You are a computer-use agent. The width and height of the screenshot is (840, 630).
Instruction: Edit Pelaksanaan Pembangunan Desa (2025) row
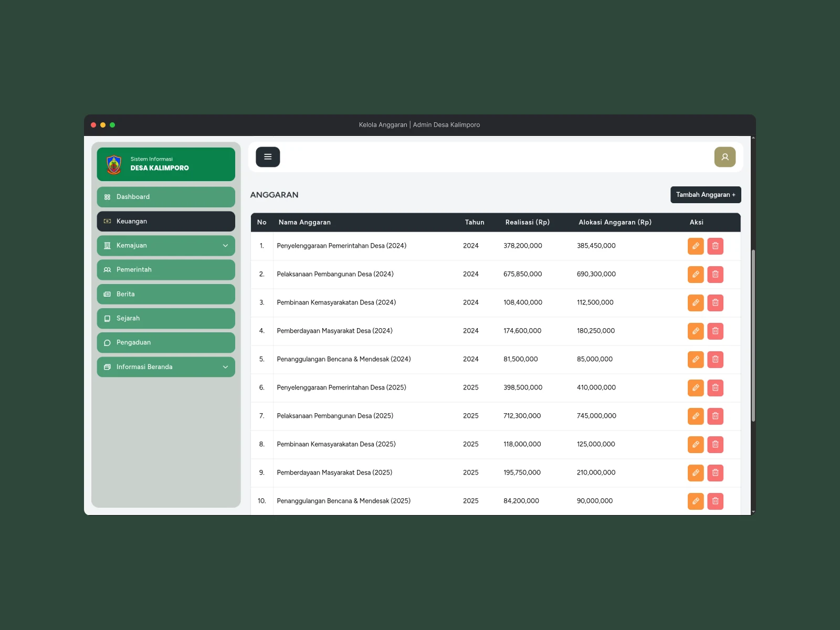click(x=696, y=416)
